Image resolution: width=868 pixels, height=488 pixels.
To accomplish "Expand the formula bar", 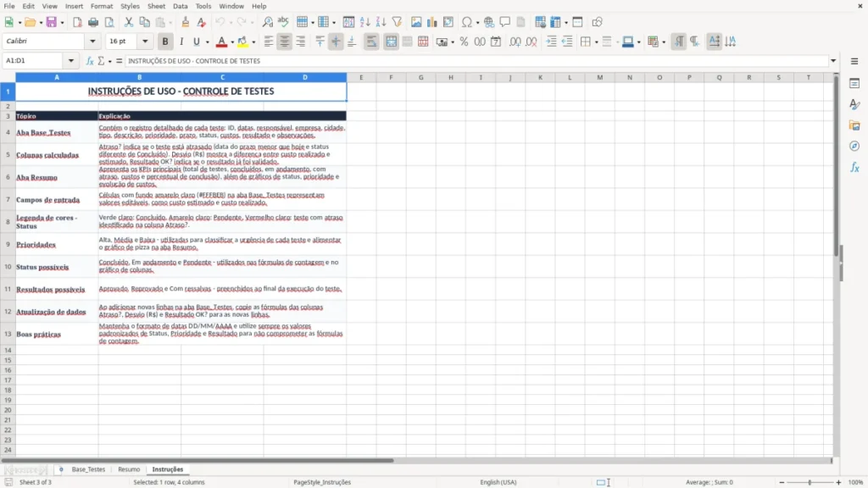I will (833, 61).
